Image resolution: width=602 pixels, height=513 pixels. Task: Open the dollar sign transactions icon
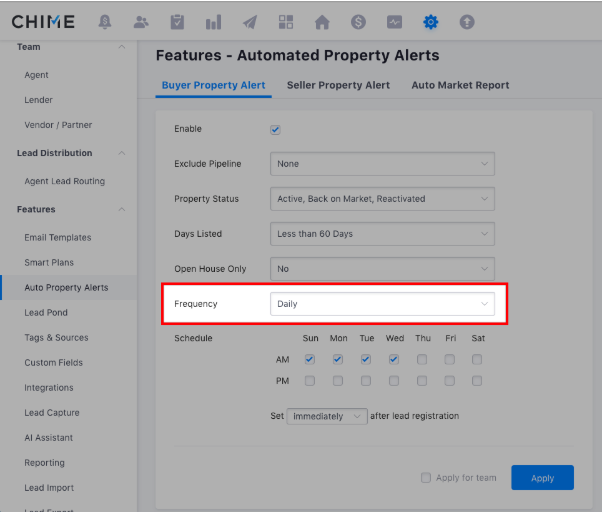[x=358, y=21]
